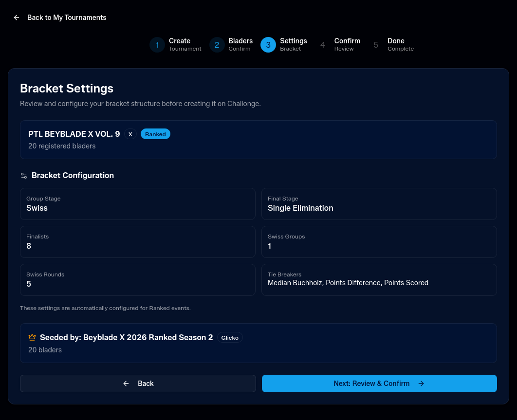The width and height of the screenshot is (517, 420).
Task: Click the X format badge beside tournament name
Action: click(130, 134)
